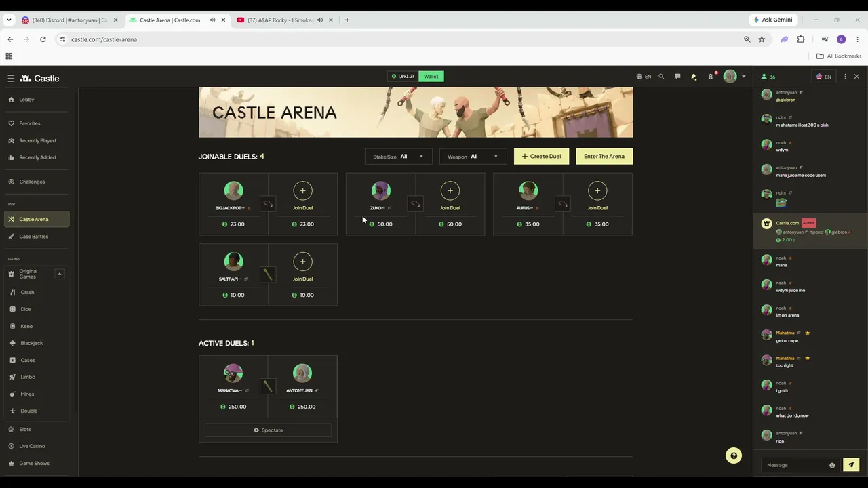Open the site search magnifier icon

click(x=661, y=77)
